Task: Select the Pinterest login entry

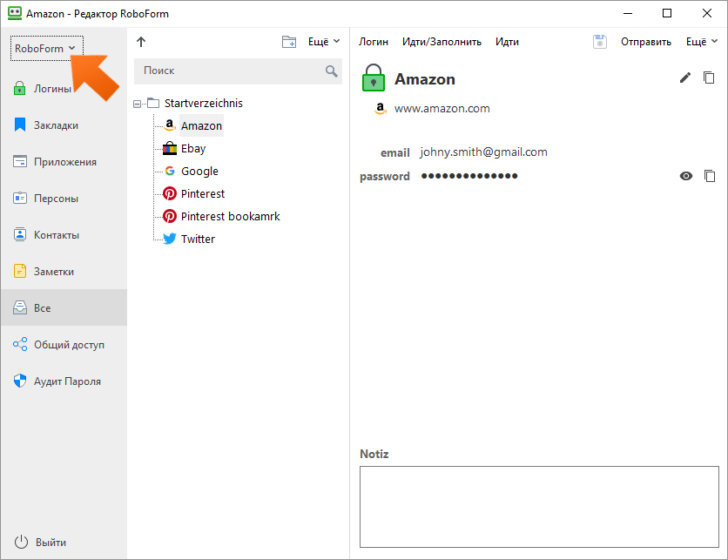Action: (x=202, y=193)
